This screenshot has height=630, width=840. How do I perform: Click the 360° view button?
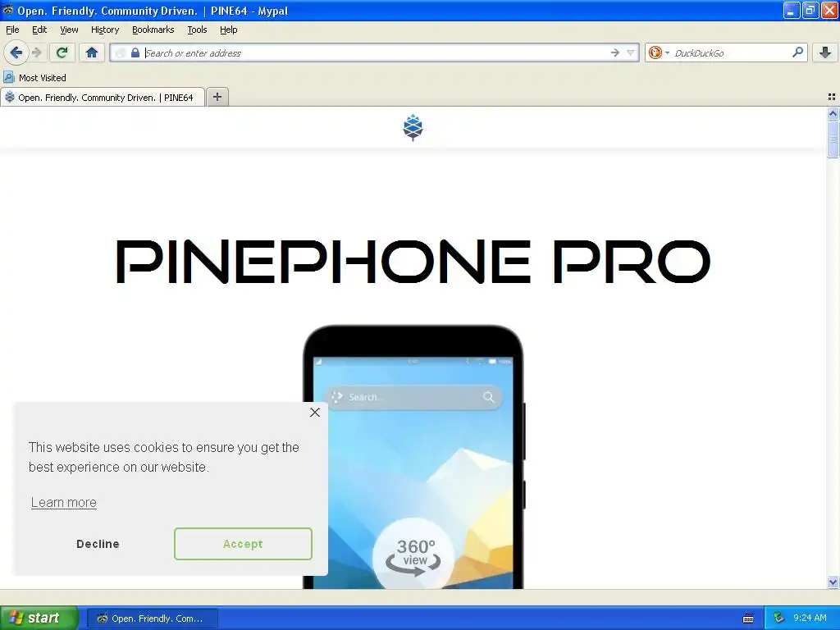(x=413, y=557)
